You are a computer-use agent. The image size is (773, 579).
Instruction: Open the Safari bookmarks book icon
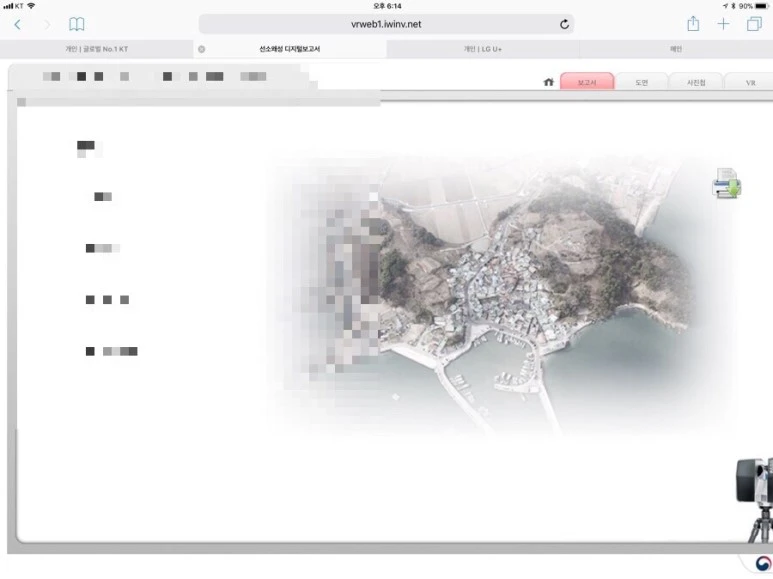click(x=76, y=24)
